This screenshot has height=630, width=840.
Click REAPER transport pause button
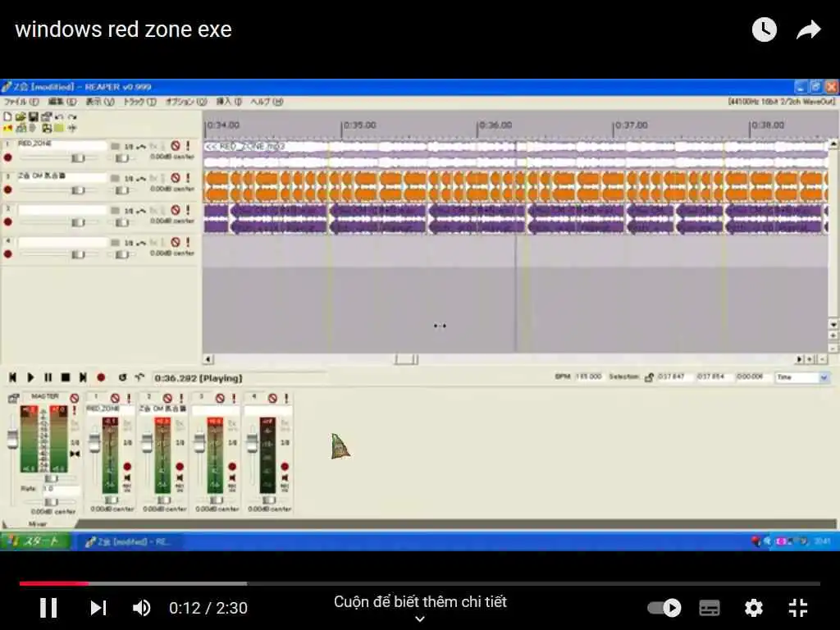(x=48, y=377)
